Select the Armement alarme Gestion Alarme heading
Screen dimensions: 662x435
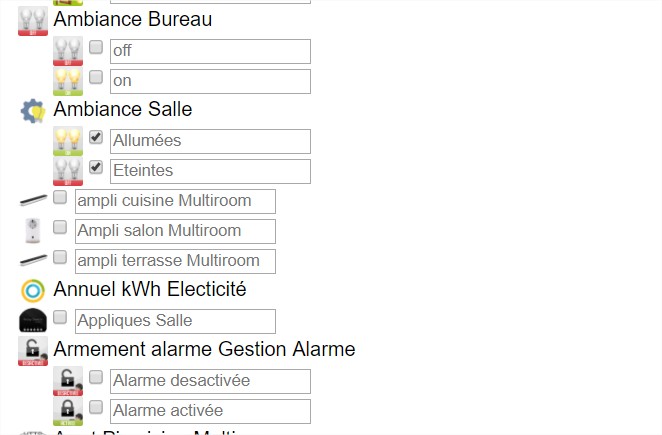(204, 349)
